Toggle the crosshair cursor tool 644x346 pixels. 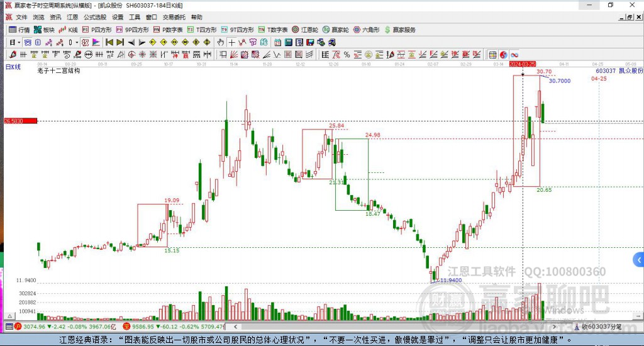[x=231, y=42]
